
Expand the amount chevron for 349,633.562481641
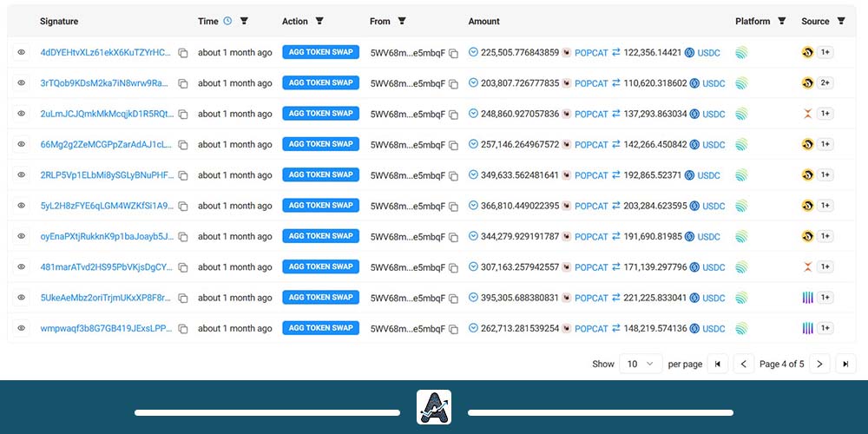point(473,174)
